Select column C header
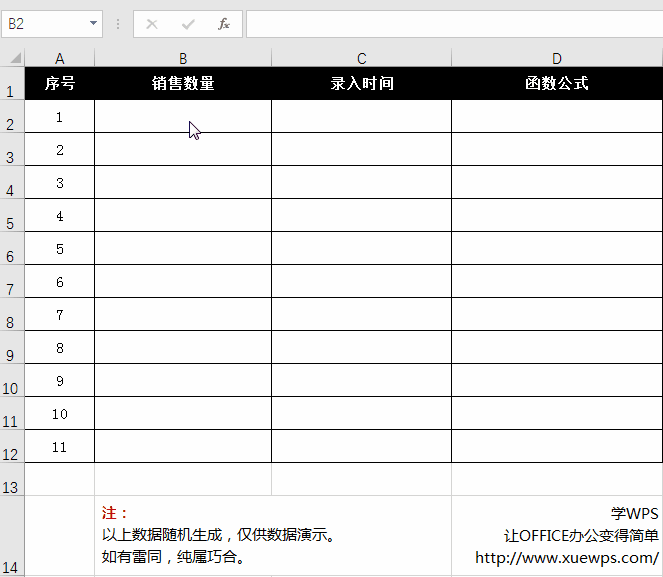The width and height of the screenshot is (663, 577). (361, 58)
